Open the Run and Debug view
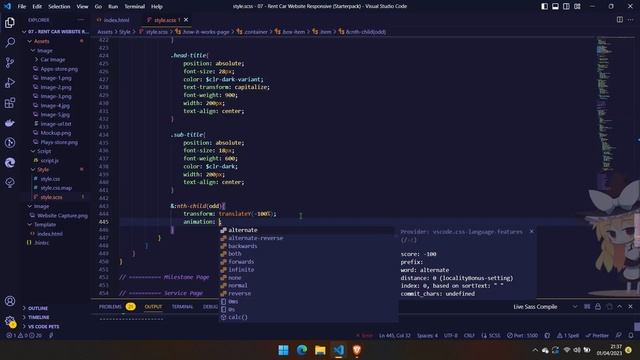 (10, 82)
